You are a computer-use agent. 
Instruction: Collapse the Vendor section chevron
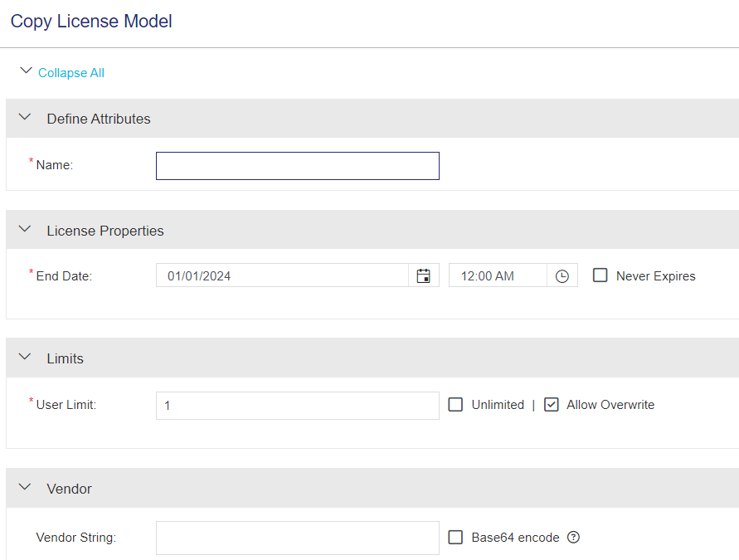click(x=25, y=487)
